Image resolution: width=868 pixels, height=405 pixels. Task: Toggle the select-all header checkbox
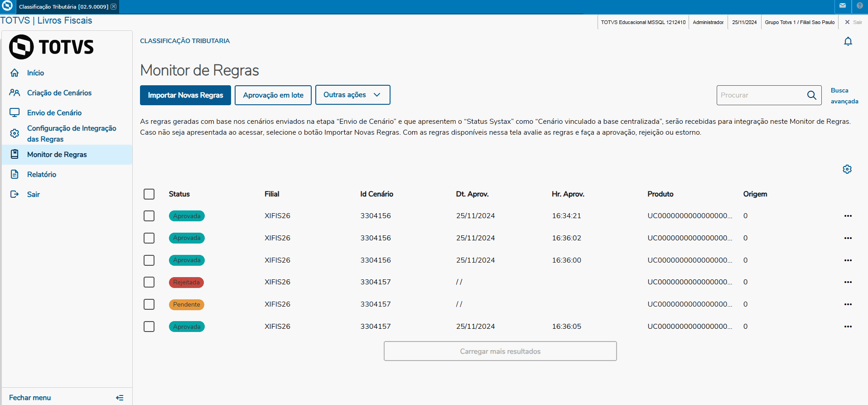point(149,194)
